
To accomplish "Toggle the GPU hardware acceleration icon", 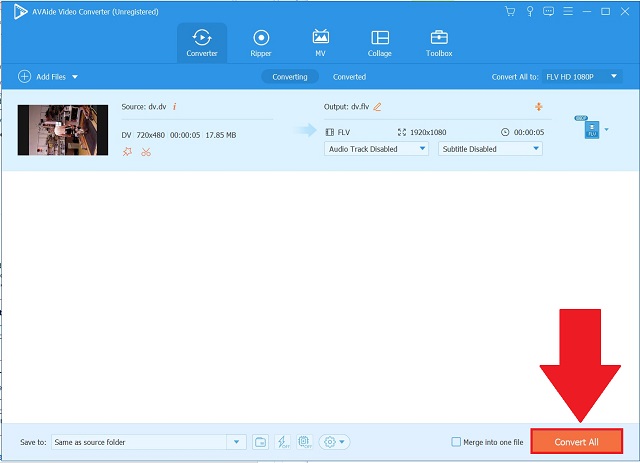I will click(x=304, y=442).
